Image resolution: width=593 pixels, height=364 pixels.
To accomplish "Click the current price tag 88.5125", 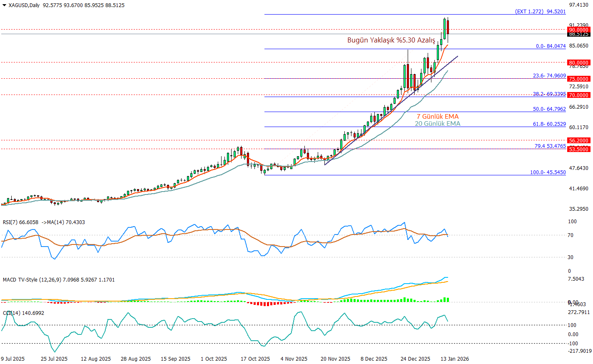I will (579, 34).
